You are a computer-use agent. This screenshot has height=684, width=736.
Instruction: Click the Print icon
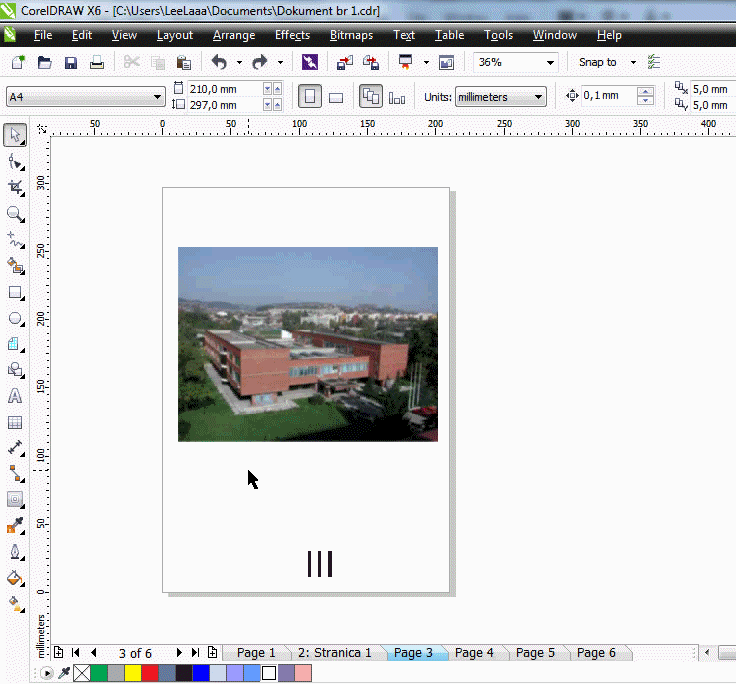97,62
